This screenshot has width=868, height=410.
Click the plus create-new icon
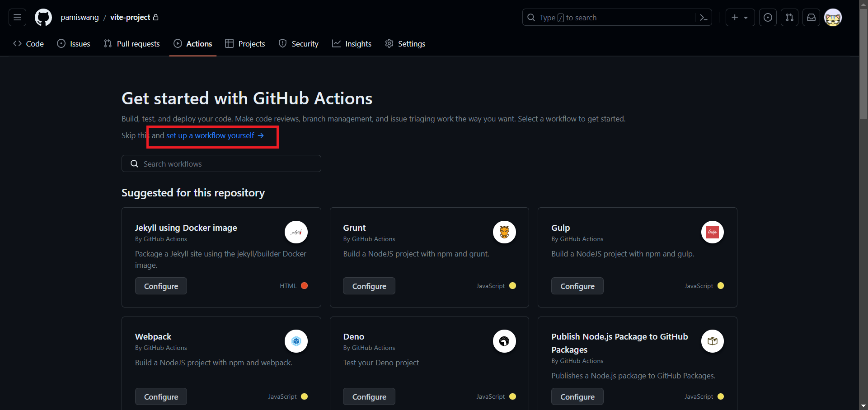click(x=735, y=18)
